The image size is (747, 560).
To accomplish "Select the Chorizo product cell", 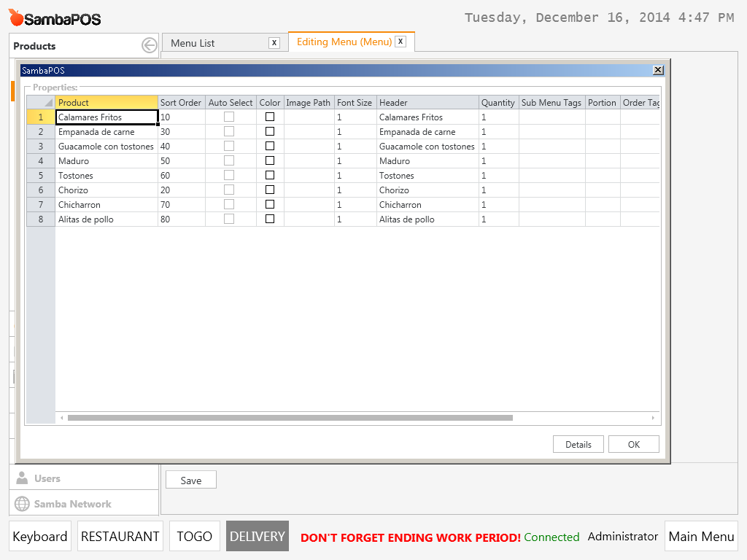I will pos(107,190).
